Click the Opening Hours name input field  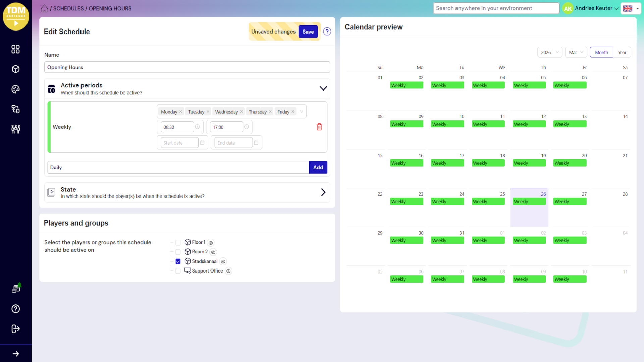coord(187,67)
